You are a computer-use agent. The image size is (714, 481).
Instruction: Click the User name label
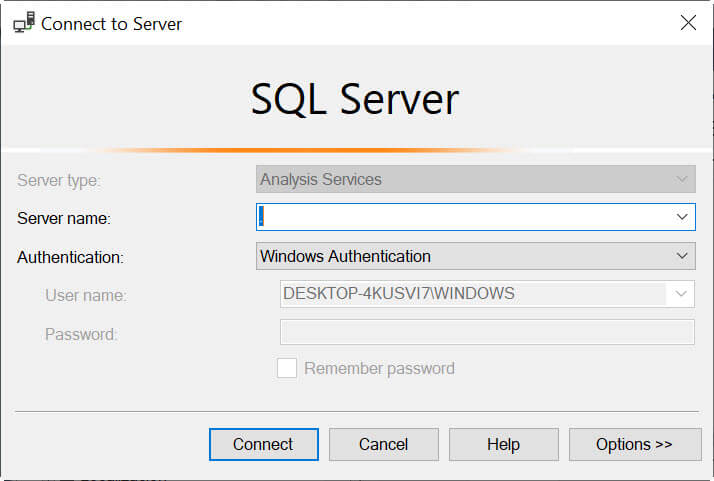click(86, 295)
